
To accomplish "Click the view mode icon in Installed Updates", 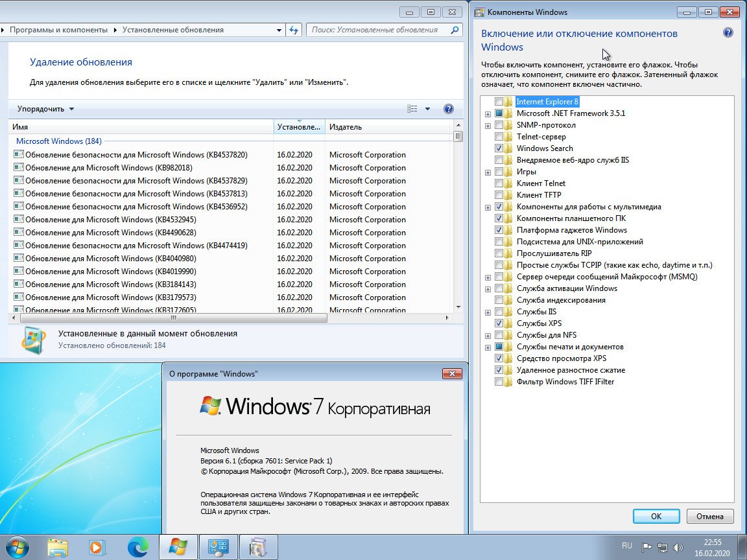I will point(412,109).
